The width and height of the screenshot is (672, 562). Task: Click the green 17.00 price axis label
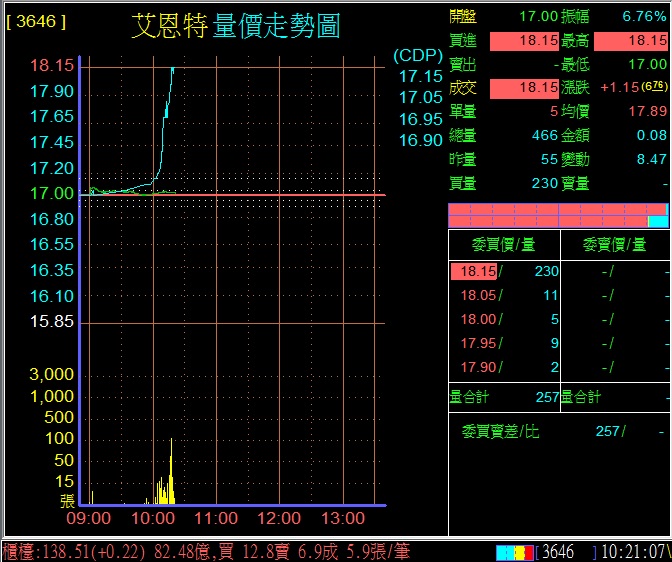tap(52, 193)
